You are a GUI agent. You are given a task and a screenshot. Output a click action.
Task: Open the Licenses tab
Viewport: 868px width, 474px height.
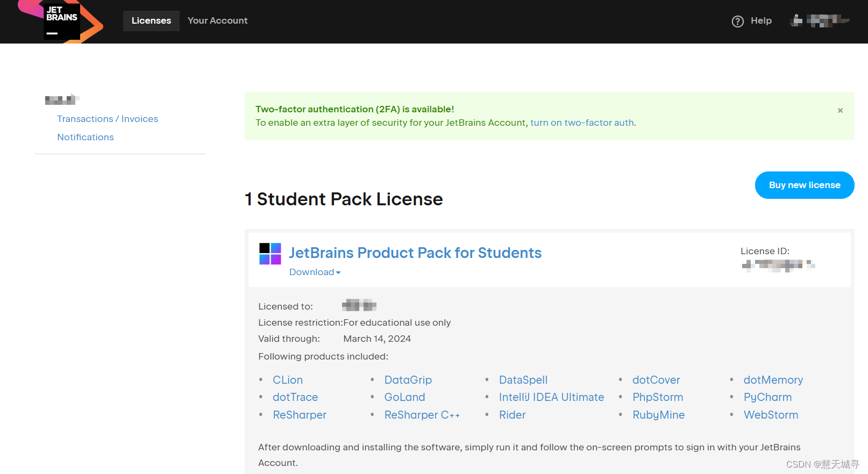point(151,21)
